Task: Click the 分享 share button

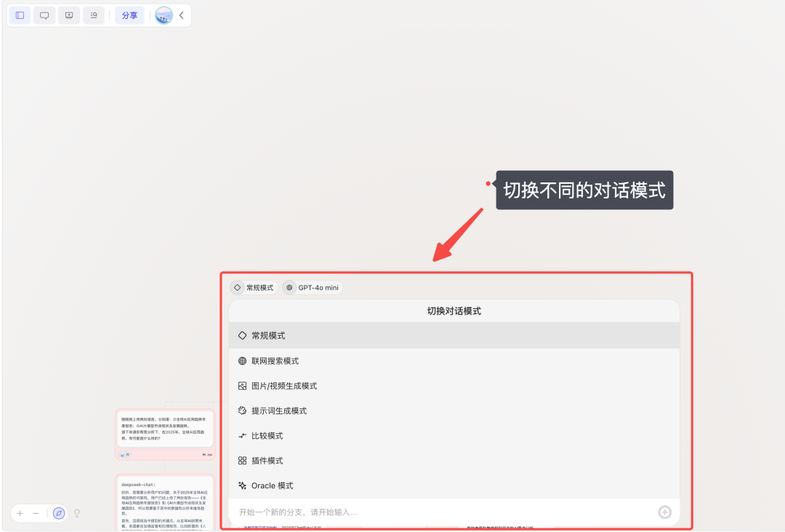Action: click(129, 15)
